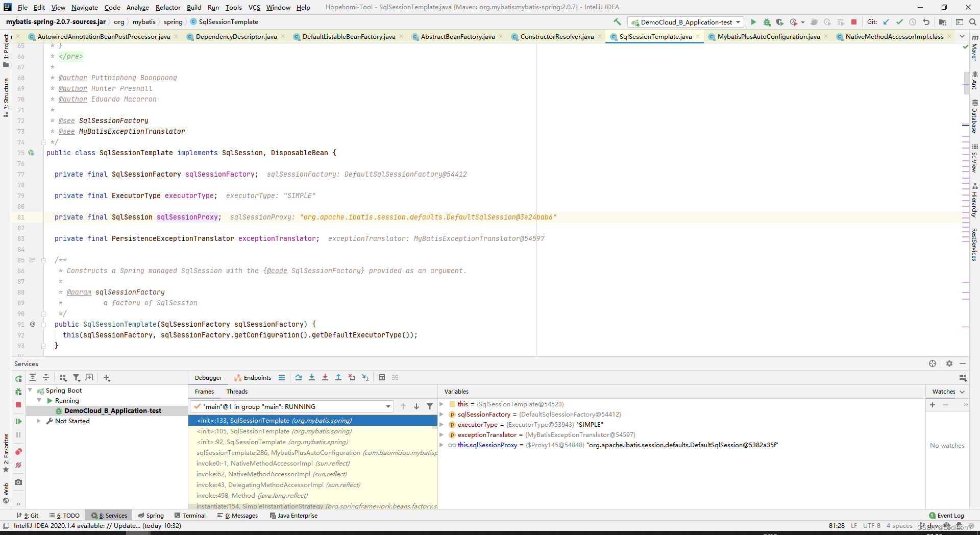Viewport: 980px width, 535px height.
Task: Click the Debug bug icon in the top toolbar
Action: coord(767,22)
